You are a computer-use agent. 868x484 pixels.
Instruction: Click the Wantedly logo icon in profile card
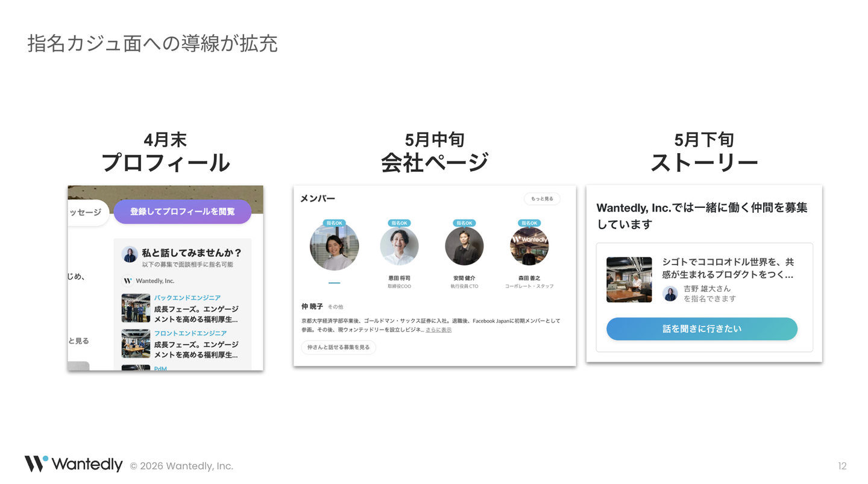[127, 280]
